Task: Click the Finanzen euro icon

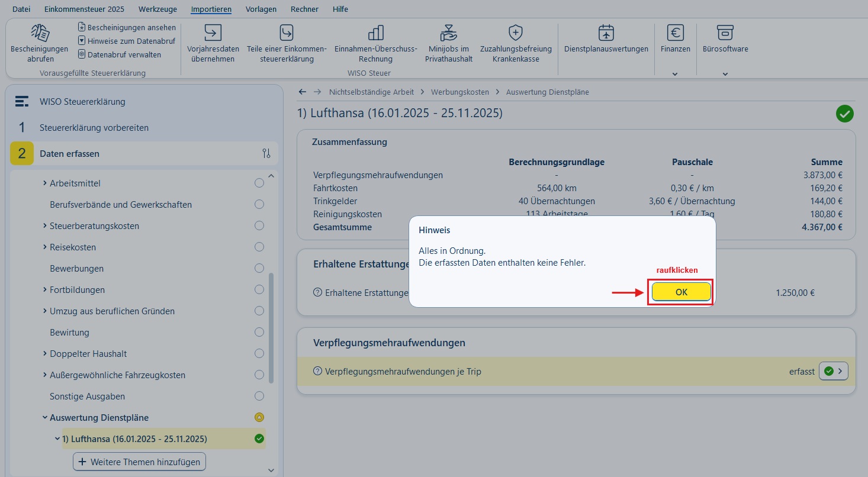Action: point(676,32)
